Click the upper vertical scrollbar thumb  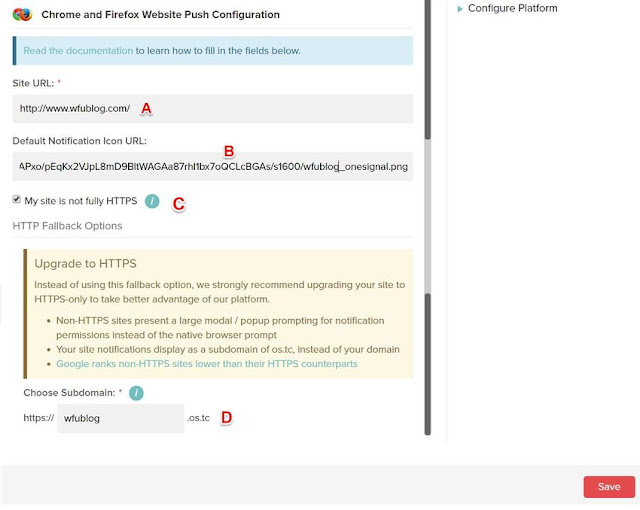427,69
